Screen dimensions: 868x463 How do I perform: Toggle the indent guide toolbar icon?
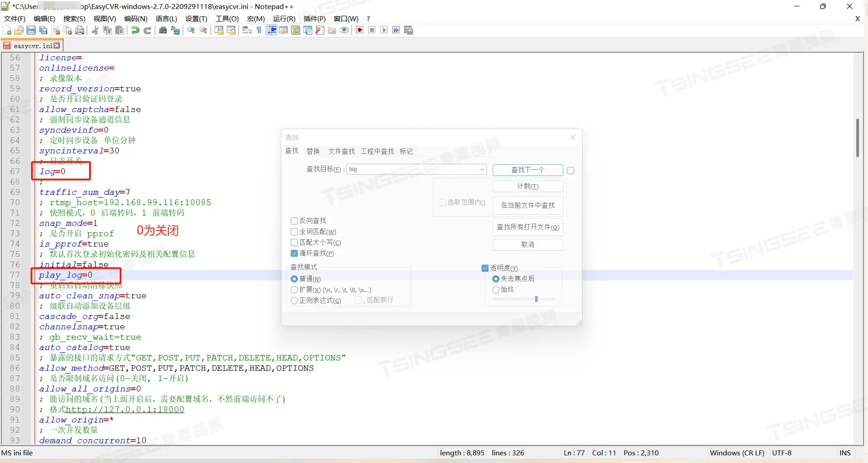coord(271,30)
